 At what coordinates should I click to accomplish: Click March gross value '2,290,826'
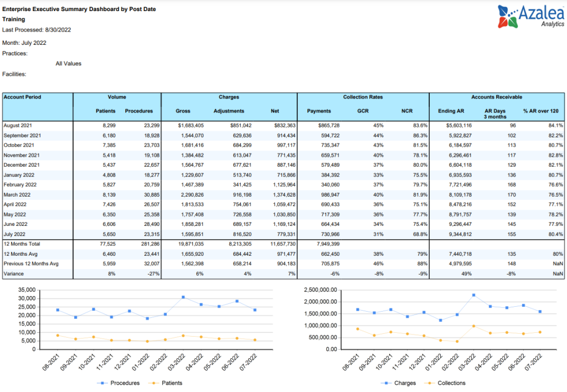coord(192,194)
